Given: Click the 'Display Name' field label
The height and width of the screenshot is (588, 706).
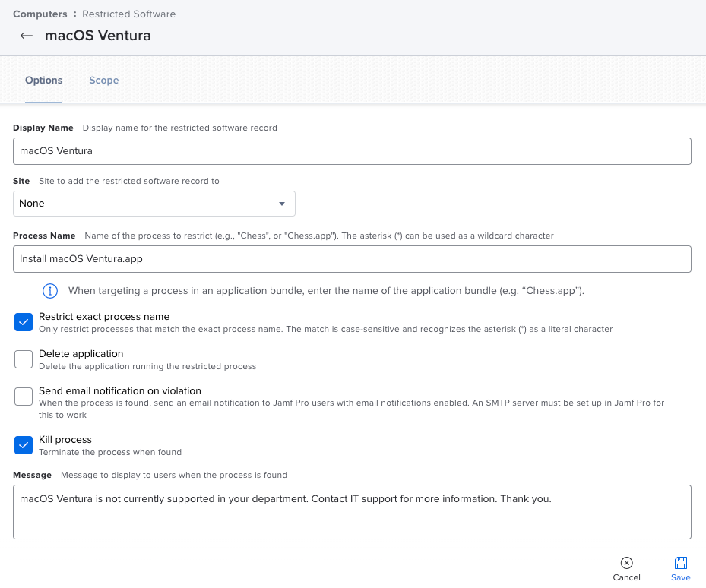Looking at the screenshot, I should click(43, 128).
